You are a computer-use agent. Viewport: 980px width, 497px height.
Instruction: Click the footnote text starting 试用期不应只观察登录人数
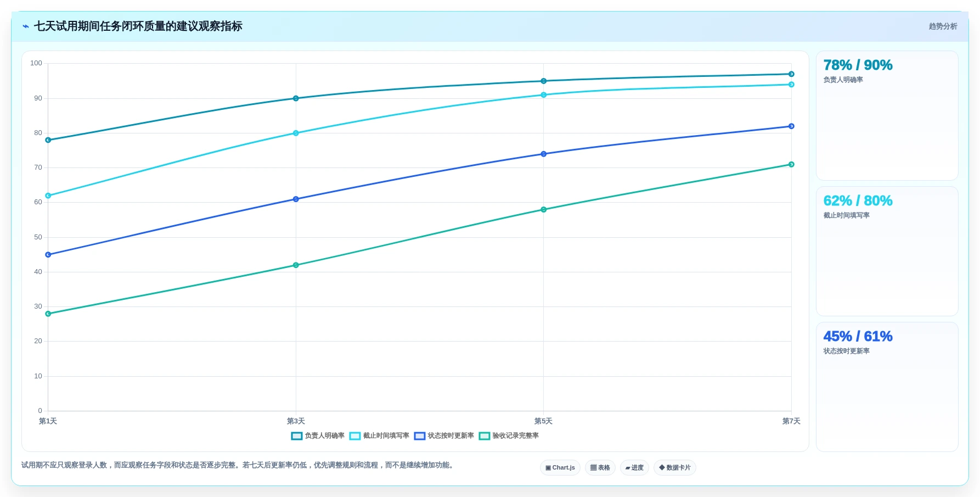[x=239, y=465]
